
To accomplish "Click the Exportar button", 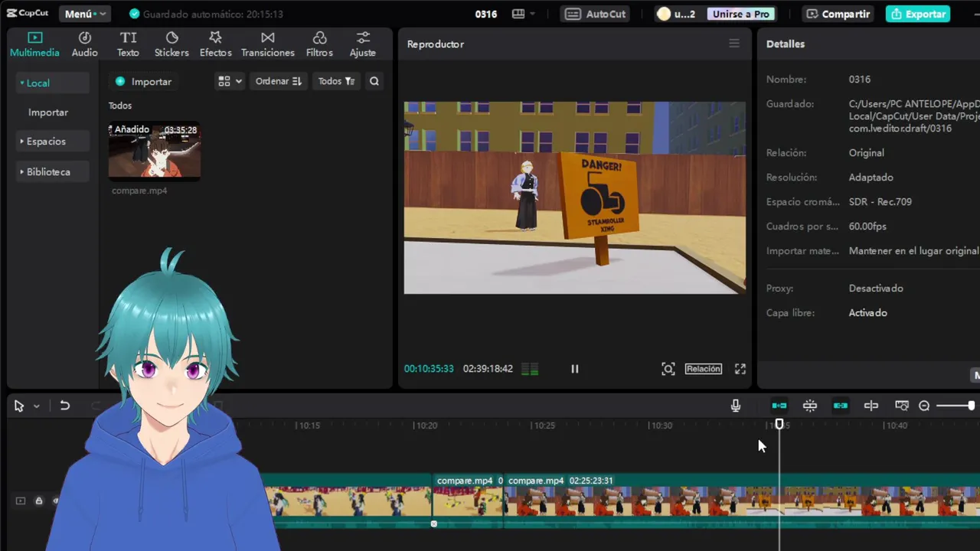I will [918, 14].
